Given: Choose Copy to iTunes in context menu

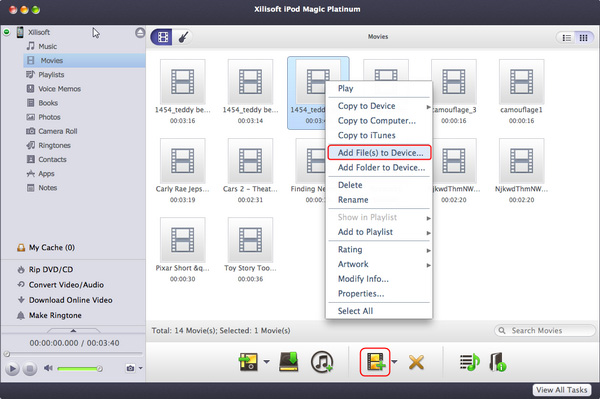Looking at the screenshot, I should 379,135.
